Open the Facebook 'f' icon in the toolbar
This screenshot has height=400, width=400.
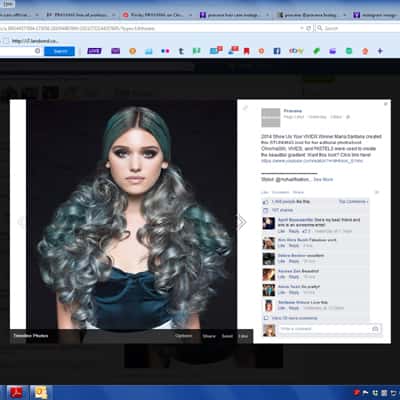coord(277,51)
